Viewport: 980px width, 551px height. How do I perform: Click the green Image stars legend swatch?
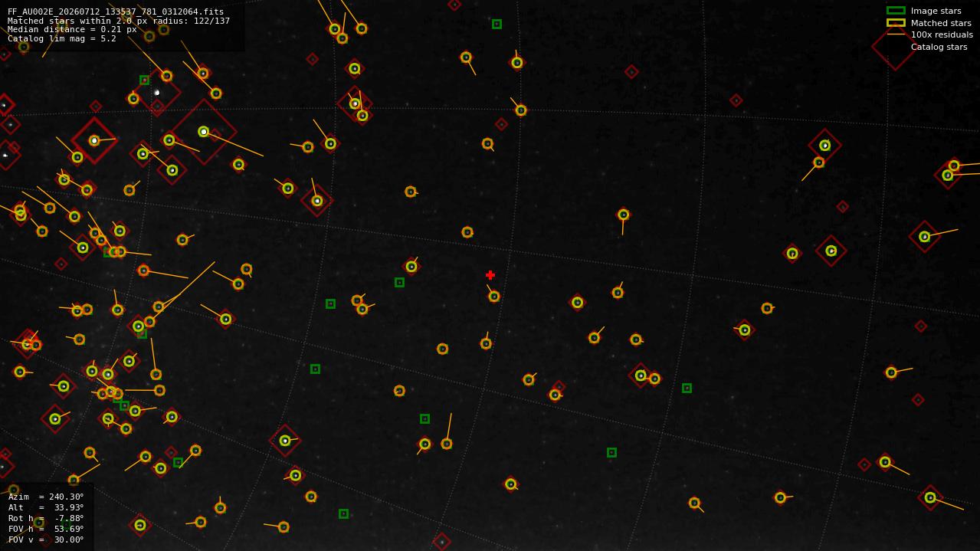tap(896, 11)
